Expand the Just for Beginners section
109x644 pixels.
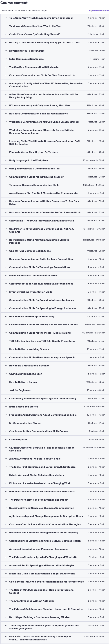click(x=55, y=390)
